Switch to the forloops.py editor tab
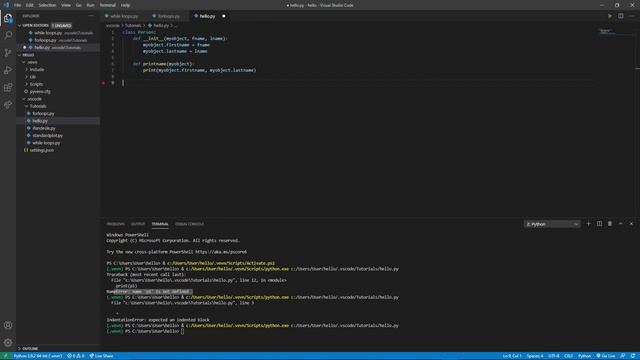 coord(167,16)
